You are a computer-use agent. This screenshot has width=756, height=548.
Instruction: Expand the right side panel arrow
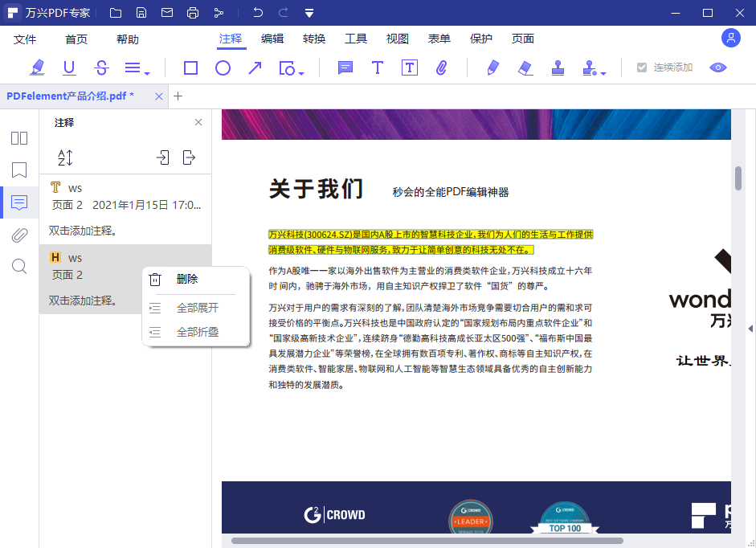[750, 329]
